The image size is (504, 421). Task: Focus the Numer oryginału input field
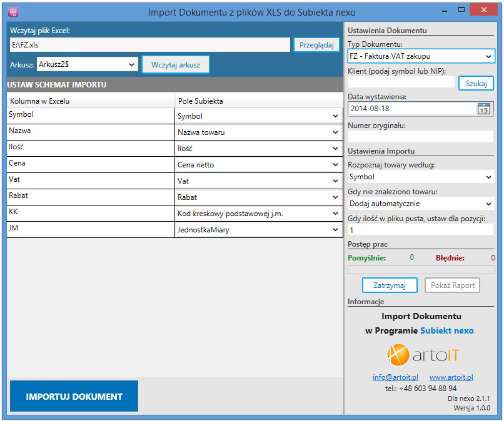tap(420, 136)
